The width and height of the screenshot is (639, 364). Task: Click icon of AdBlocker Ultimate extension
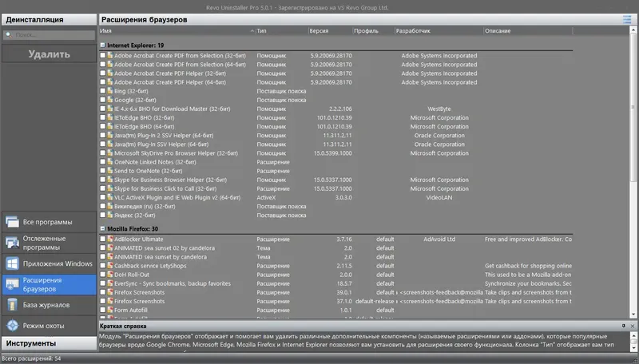(110, 239)
